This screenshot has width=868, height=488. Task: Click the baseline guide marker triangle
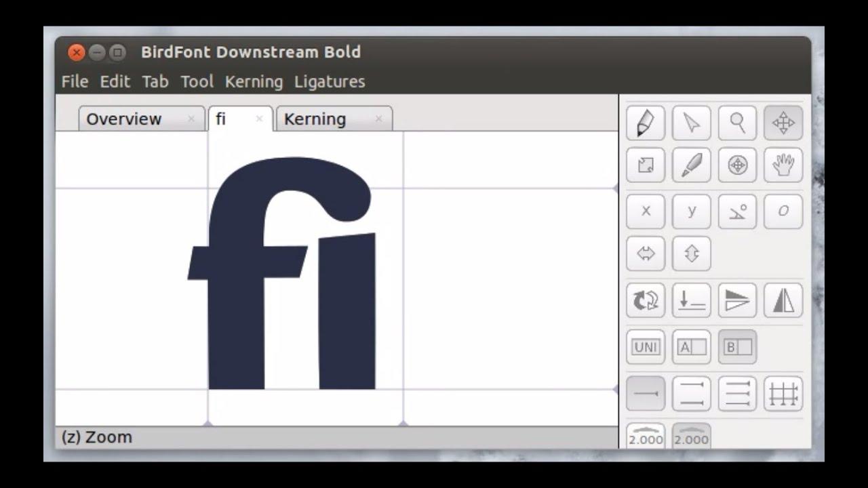point(615,390)
